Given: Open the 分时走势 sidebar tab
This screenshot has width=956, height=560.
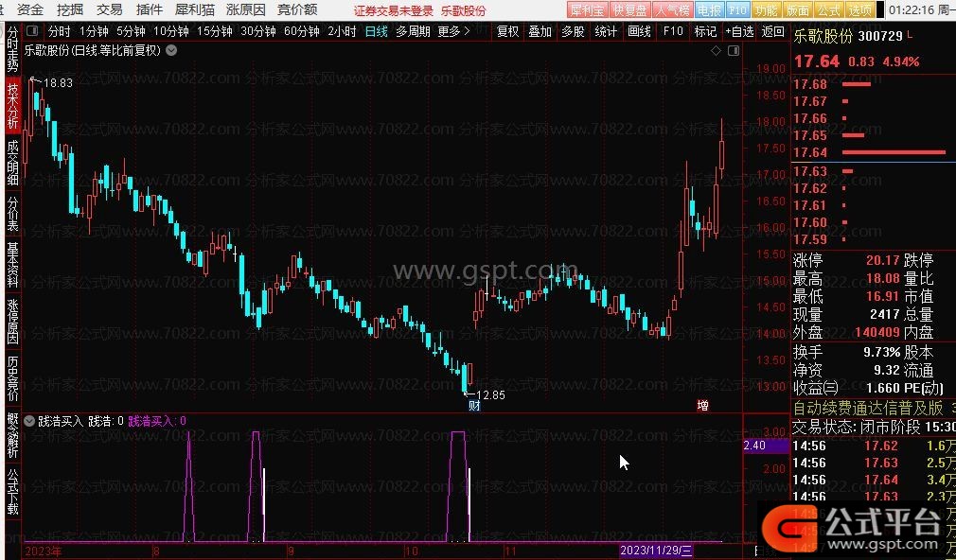Looking at the screenshot, I should click(12, 49).
